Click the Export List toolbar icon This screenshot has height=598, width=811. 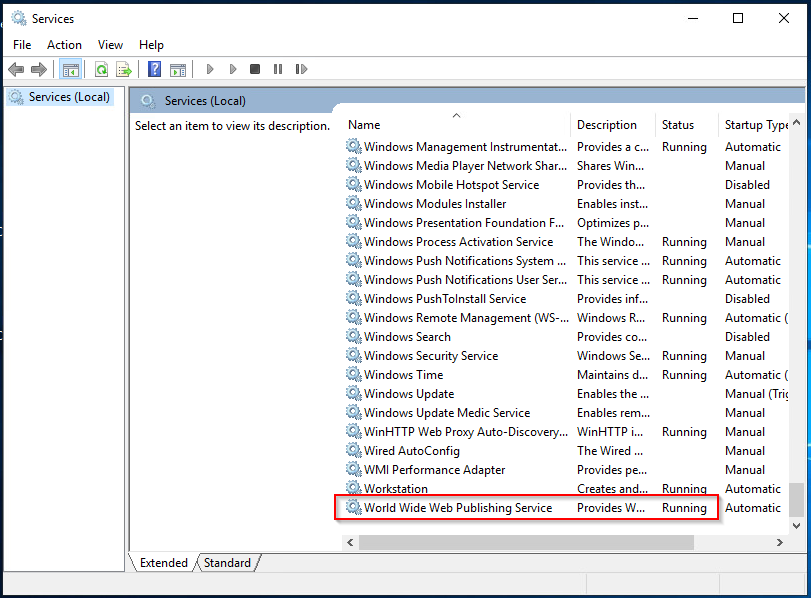click(x=124, y=69)
